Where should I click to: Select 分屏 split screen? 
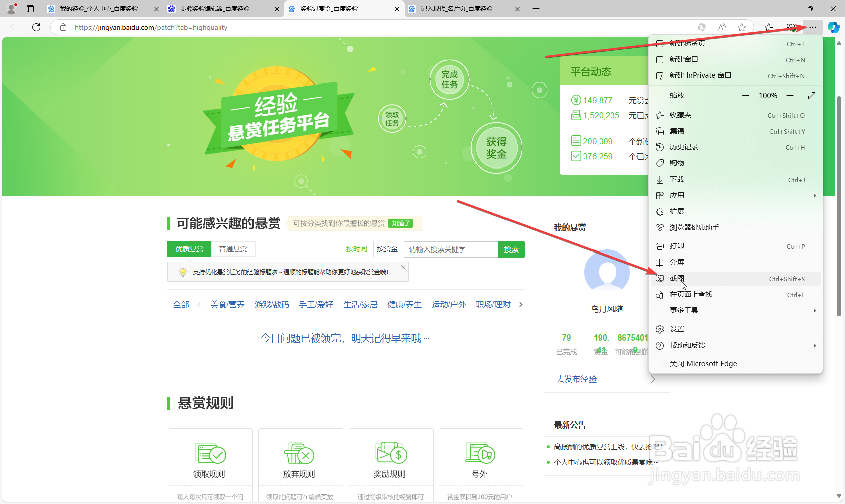(736, 263)
